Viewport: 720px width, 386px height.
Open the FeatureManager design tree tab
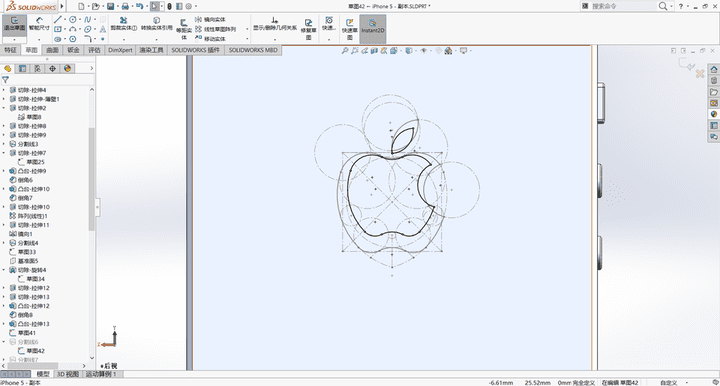(8, 68)
